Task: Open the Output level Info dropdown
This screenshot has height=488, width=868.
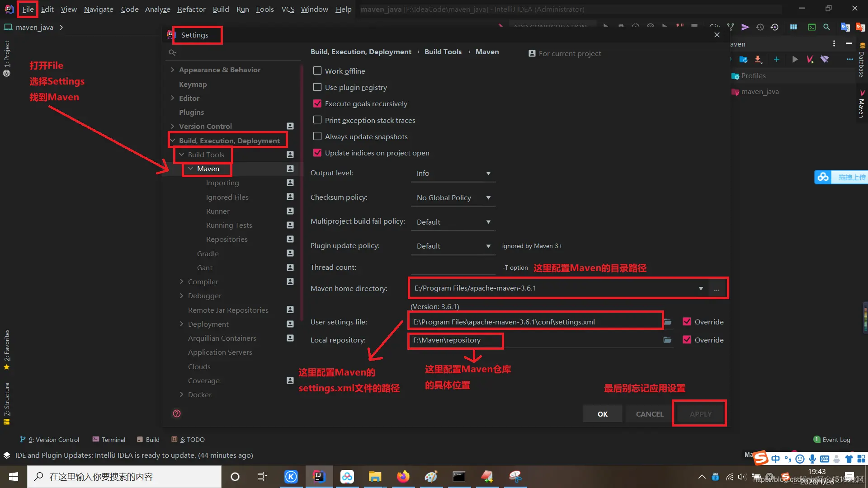Action: point(453,173)
